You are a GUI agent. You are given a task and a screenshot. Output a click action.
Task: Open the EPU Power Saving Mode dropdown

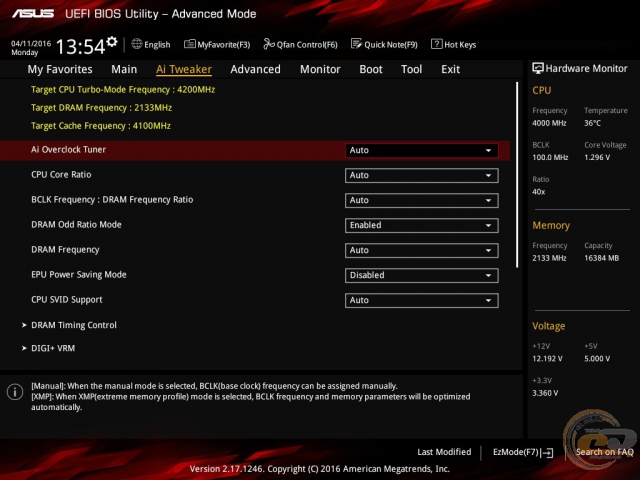point(421,275)
